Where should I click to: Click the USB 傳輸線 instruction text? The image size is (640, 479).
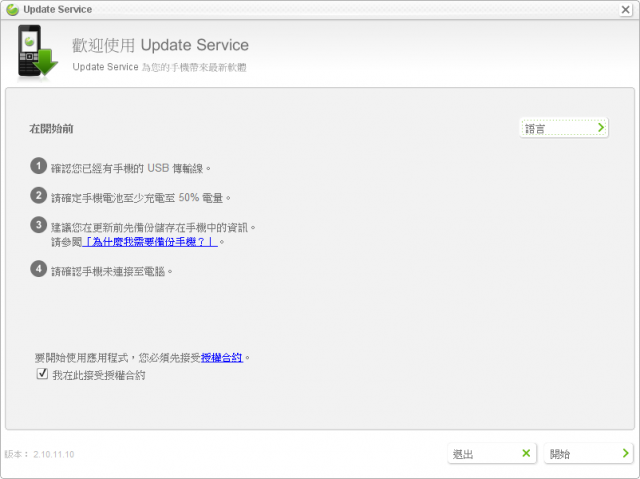[x=131, y=168]
